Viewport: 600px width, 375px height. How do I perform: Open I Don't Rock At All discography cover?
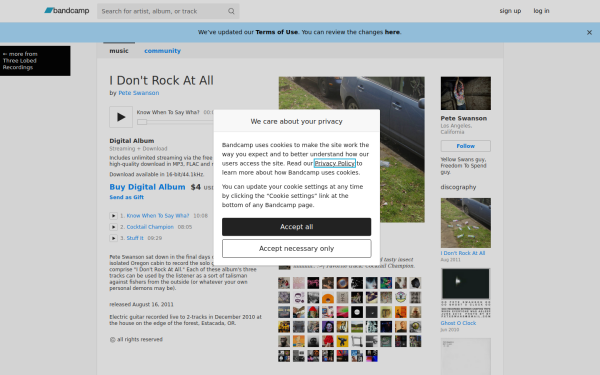click(x=466, y=223)
